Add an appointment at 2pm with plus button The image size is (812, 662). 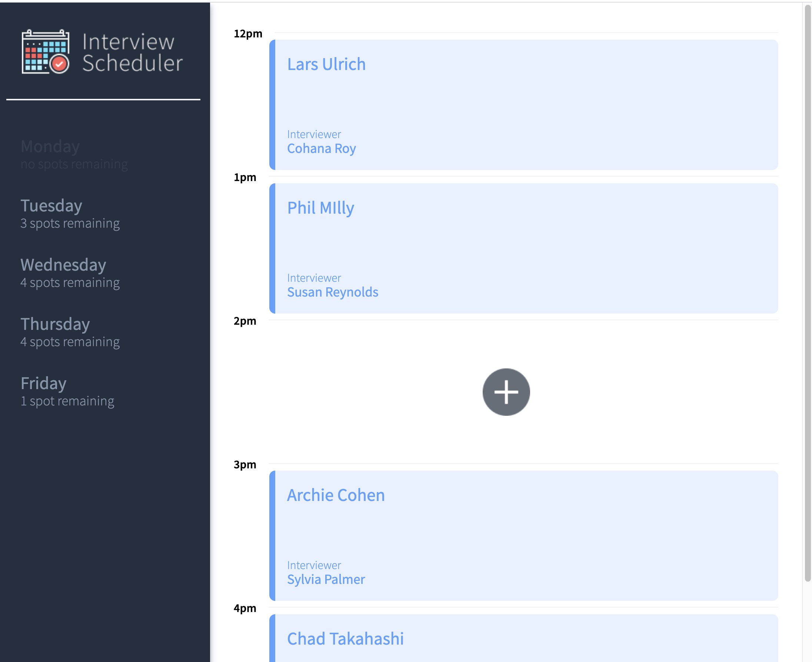click(506, 392)
